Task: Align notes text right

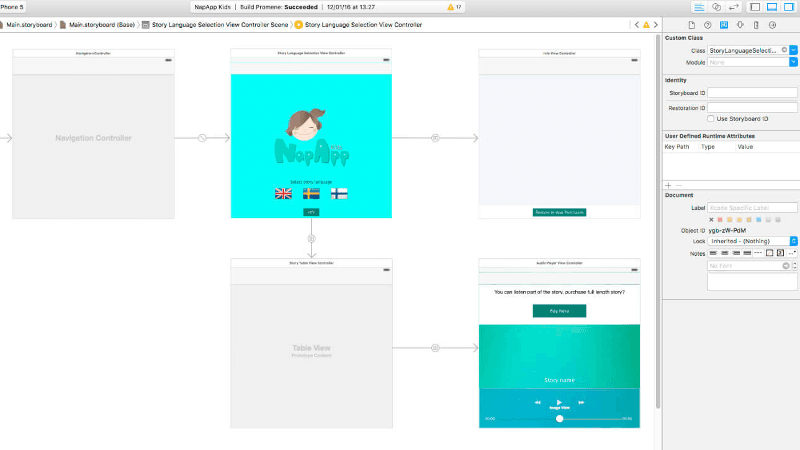Action: pos(736,253)
